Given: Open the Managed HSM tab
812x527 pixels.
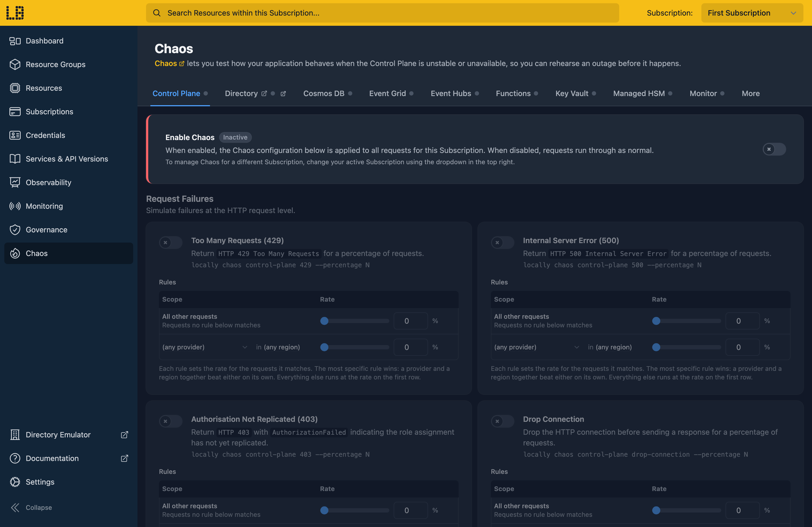Looking at the screenshot, I should 643,93.
